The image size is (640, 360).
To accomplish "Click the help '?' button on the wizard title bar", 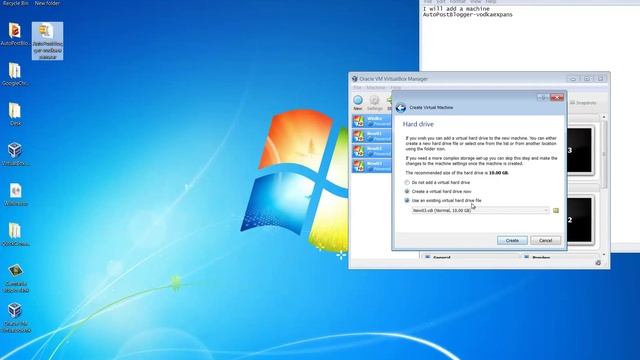I will click(x=542, y=97).
